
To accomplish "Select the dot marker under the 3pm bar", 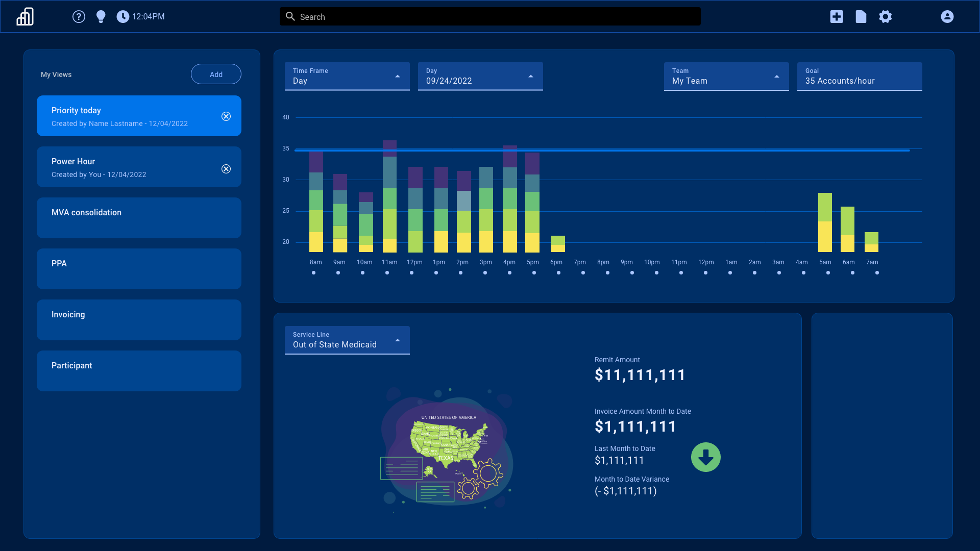I will coord(485,273).
